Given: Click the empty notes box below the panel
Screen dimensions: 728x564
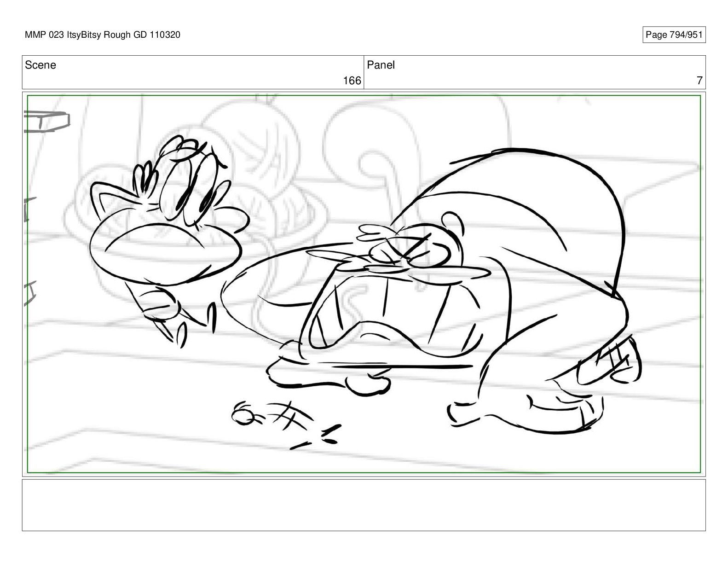Looking at the screenshot, I should click(364, 505).
